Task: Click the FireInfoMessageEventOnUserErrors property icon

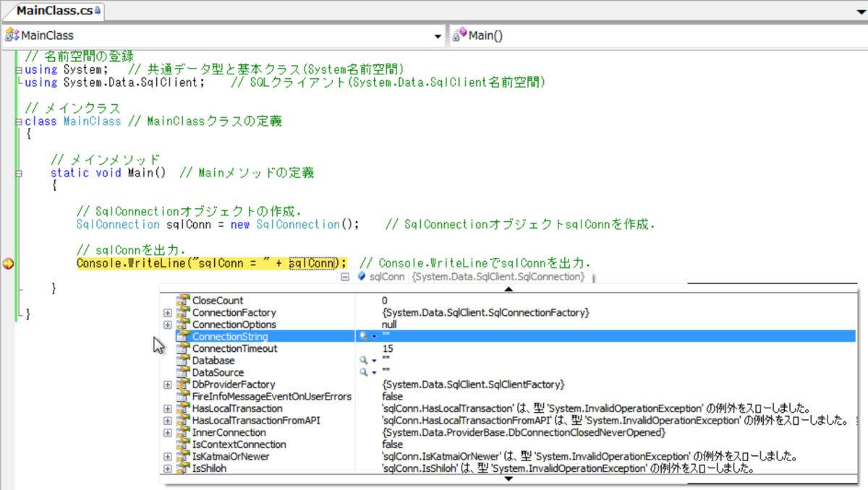Action: pos(183,397)
